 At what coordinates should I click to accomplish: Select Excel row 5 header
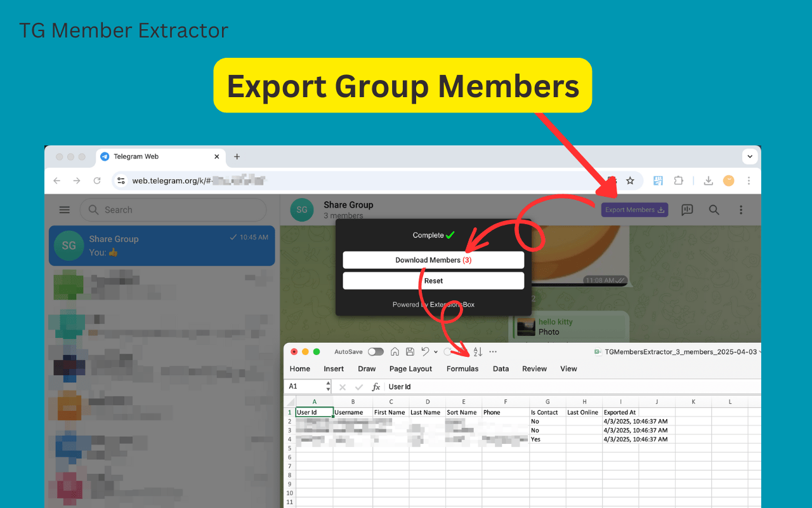290,448
